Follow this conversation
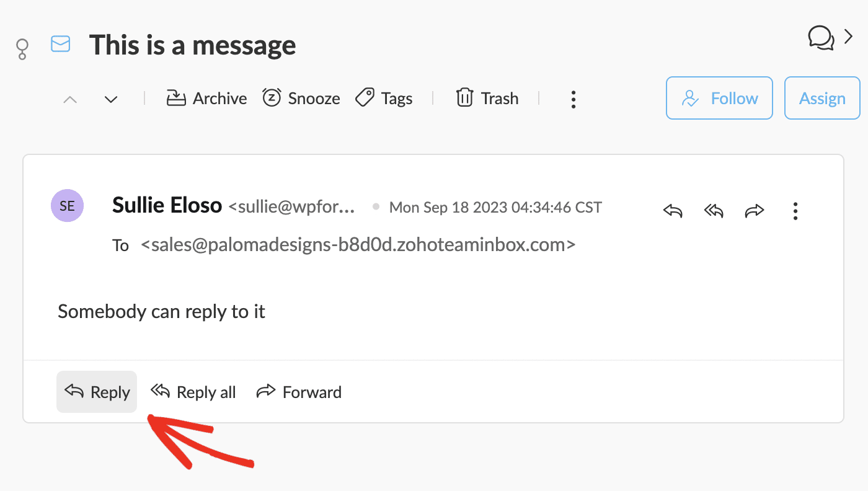The image size is (868, 491). [719, 98]
